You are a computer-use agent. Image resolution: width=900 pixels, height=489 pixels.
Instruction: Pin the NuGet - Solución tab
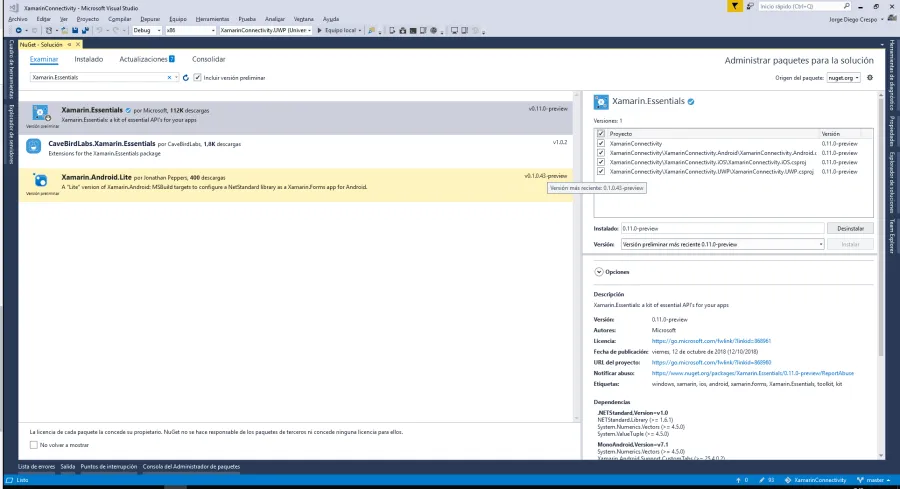tap(69, 44)
